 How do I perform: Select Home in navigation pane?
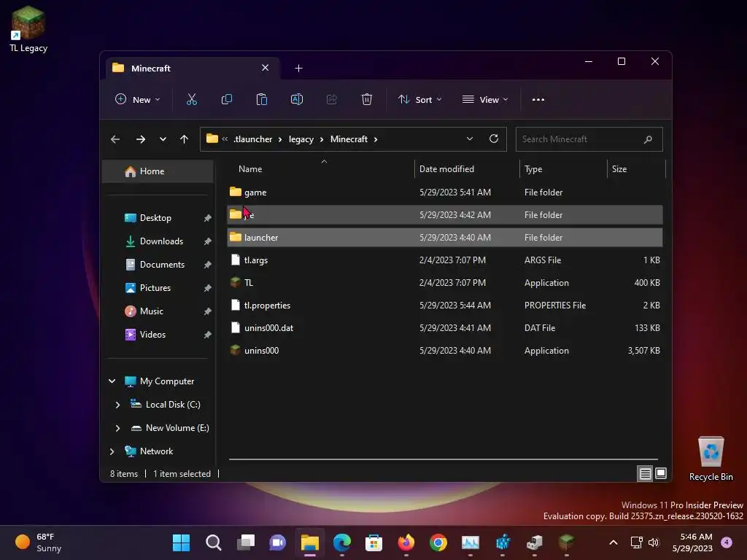tap(158, 171)
